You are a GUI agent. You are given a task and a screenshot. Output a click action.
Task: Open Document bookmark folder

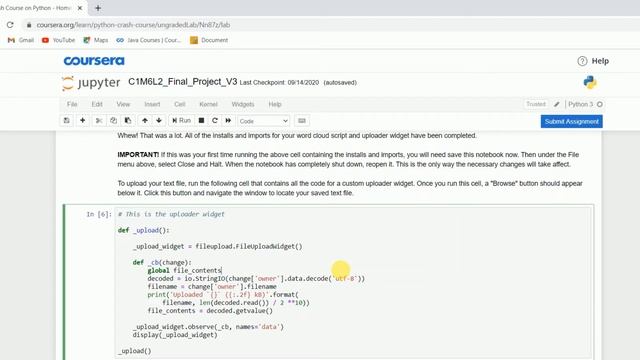click(209, 40)
